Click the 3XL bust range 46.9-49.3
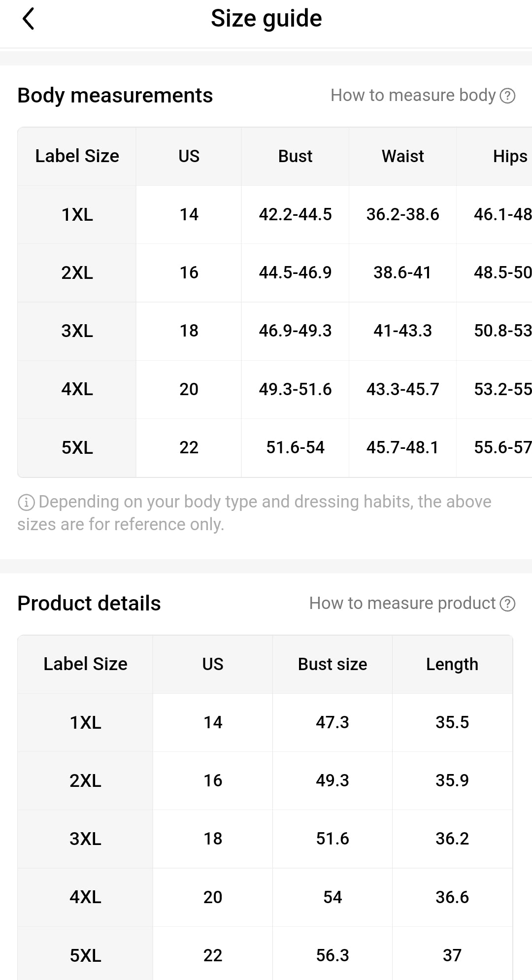Viewport: 532px width, 980px height. tap(295, 331)
